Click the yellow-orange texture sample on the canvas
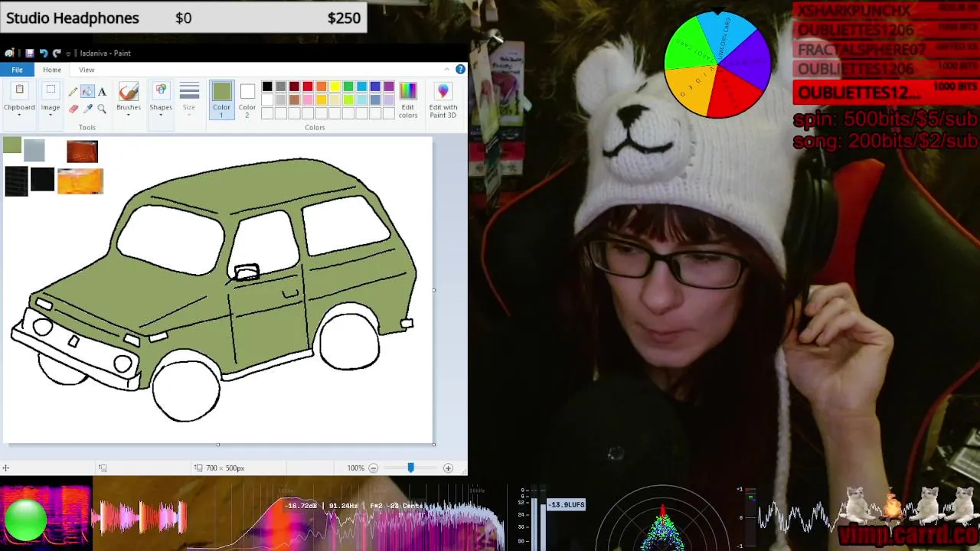 pos(80,181)
